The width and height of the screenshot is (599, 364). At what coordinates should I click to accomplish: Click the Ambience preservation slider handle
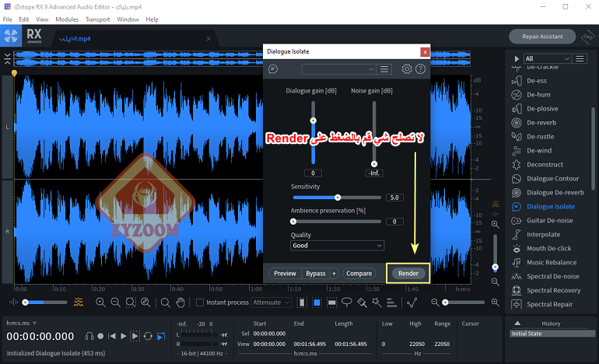click(x=293, y=222)
